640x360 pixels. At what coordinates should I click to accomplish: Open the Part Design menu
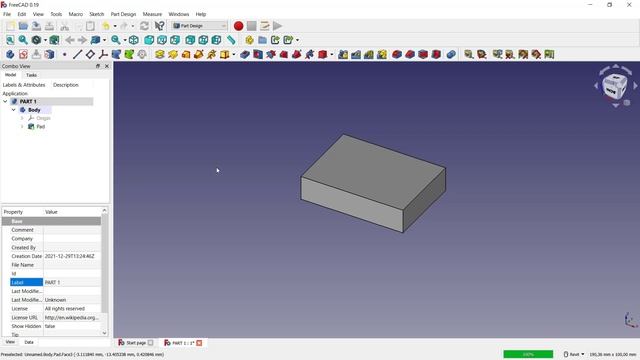pos(123,14)
